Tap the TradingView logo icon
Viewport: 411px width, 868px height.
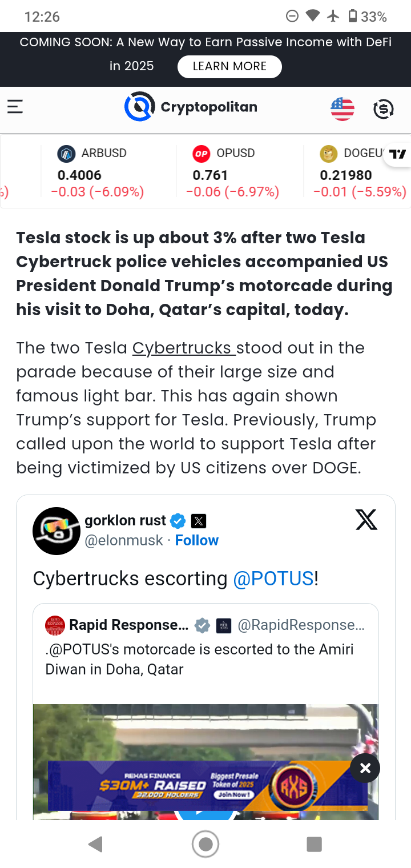pyautogui.click(x=398, y=154)
